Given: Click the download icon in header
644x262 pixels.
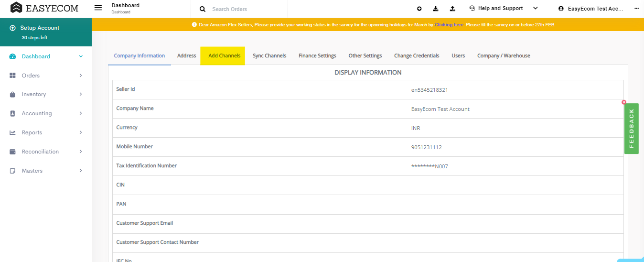Looking at the screenshot, I should coord(436,9).
